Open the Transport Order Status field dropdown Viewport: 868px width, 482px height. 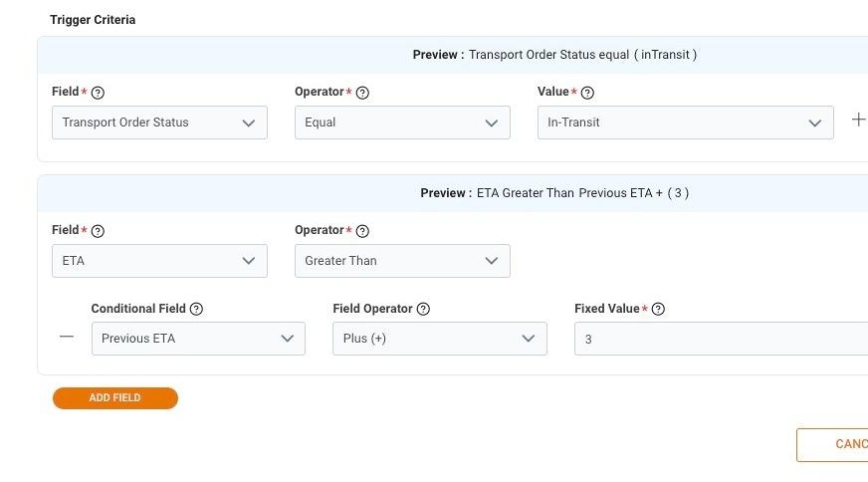pyautogui.click(x=159, y=122)
